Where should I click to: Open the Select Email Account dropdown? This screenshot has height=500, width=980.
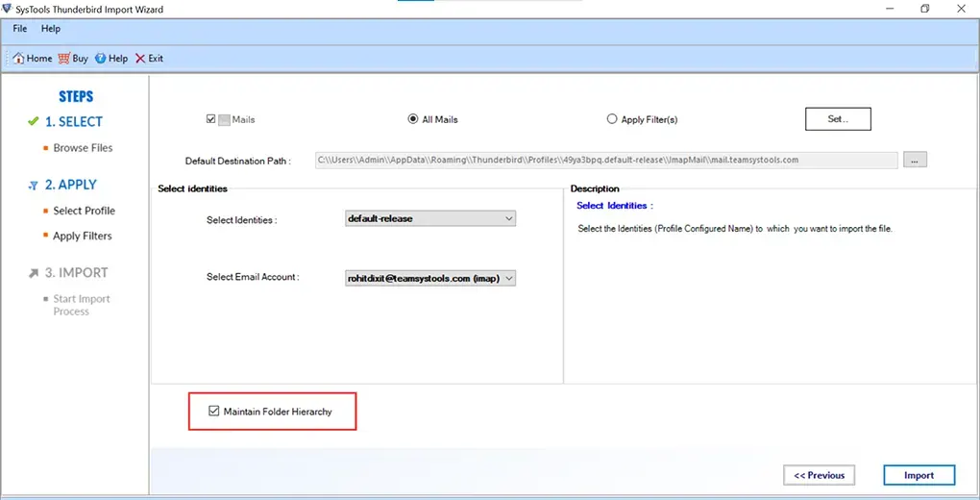click(x=430, y=279)
